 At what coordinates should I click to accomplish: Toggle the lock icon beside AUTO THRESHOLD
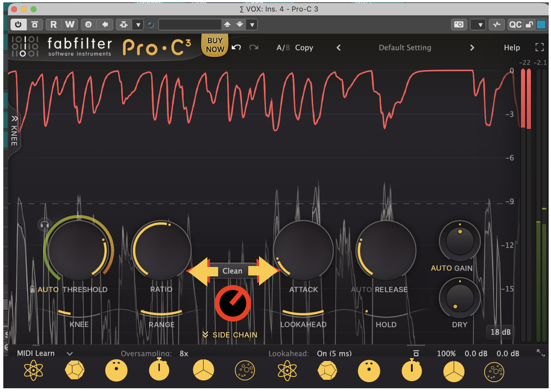coord(32,290)
